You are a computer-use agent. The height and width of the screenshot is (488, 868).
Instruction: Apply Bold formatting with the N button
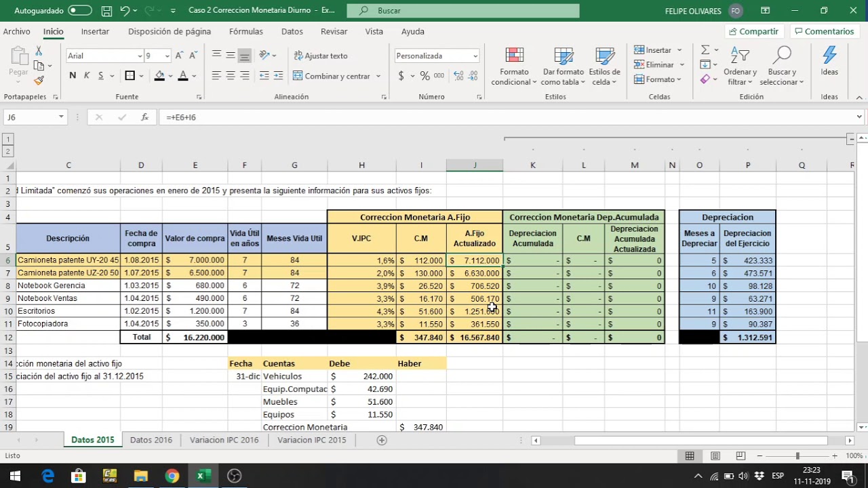[73, 76]
